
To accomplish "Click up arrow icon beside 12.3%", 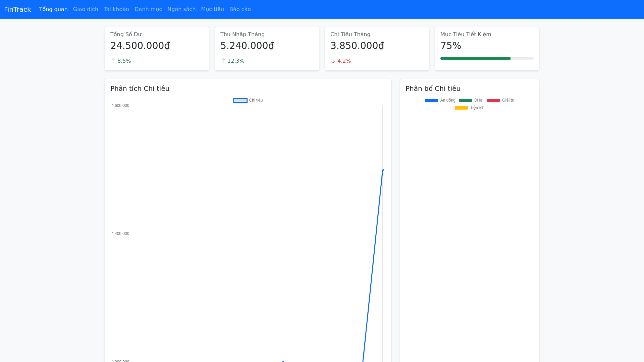I will (223, 61).
